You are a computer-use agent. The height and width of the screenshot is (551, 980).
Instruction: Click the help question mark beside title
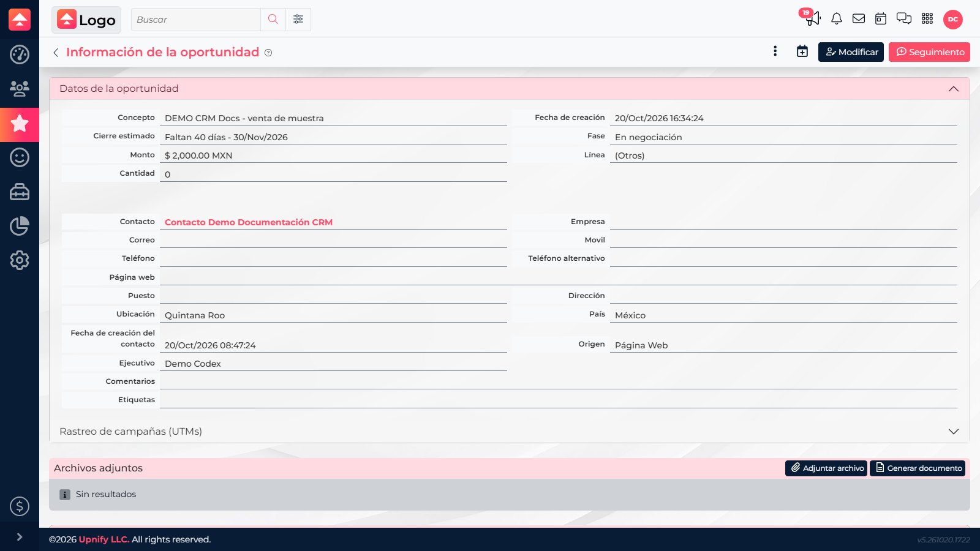[x=268, y=53]
